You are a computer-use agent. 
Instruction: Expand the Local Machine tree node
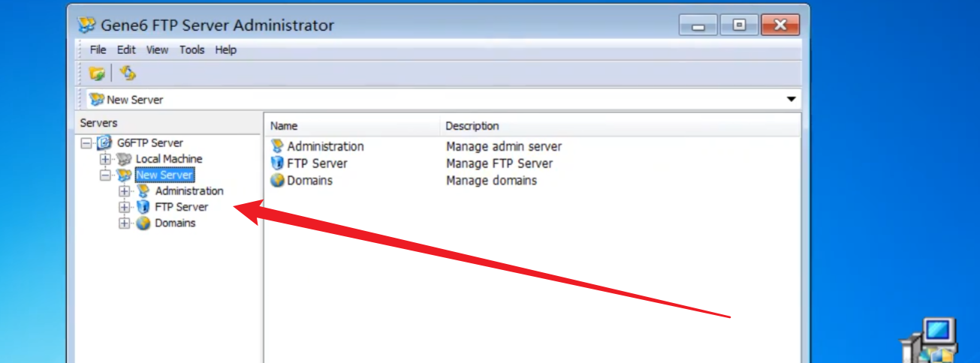[x=105, y=159]
